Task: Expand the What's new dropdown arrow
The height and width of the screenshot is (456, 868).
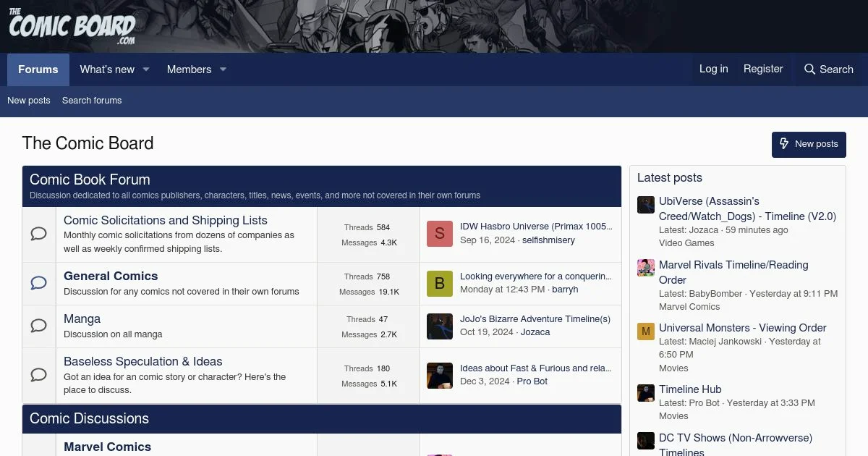Action: (x=146, y=69)
